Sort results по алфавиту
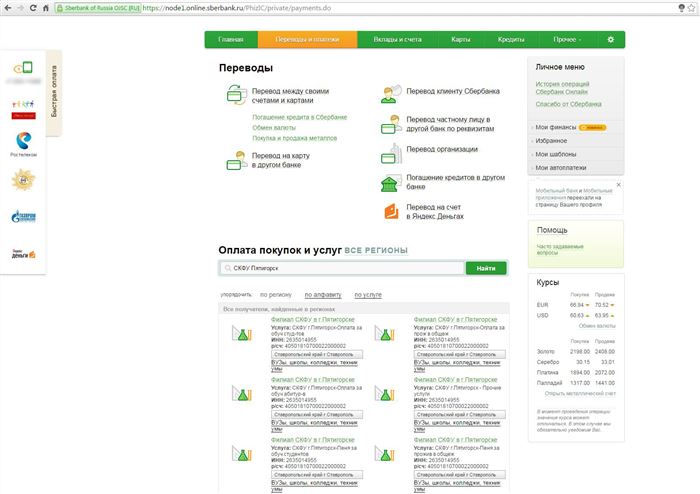The height and width of the screenshot is (494, 700). (x=323, y=295)
